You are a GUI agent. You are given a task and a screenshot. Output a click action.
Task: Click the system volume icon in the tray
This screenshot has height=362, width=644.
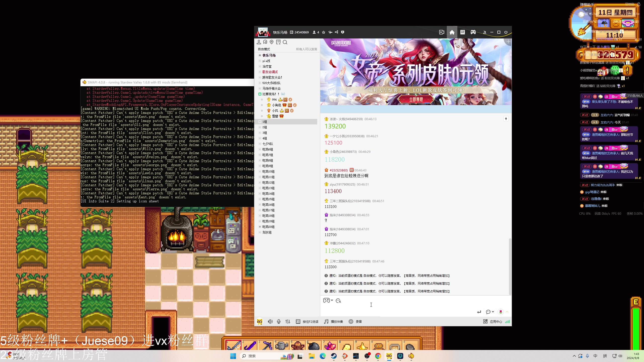click(x=620, y=356)
